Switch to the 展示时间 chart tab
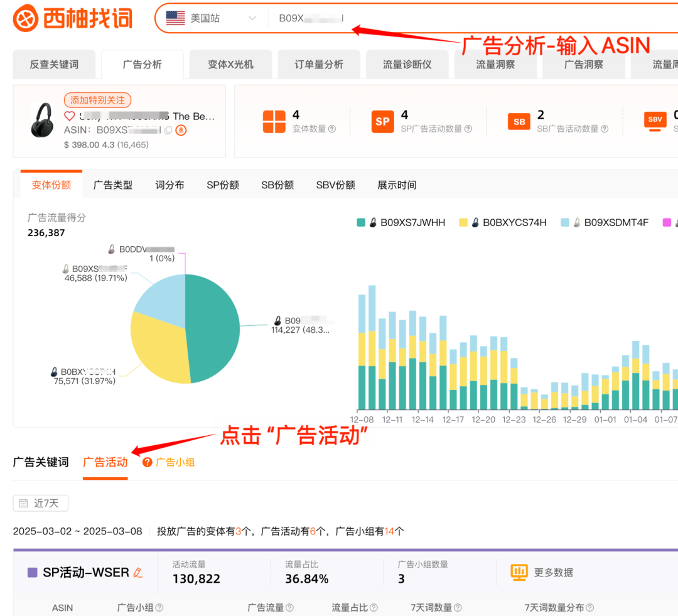 [397, 185]
